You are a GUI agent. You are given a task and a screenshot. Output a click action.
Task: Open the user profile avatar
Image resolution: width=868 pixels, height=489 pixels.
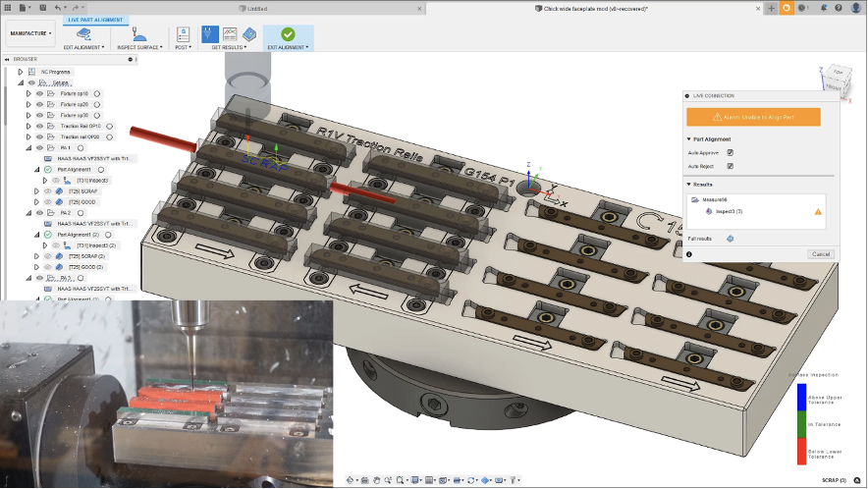click(x=856, y=8)
